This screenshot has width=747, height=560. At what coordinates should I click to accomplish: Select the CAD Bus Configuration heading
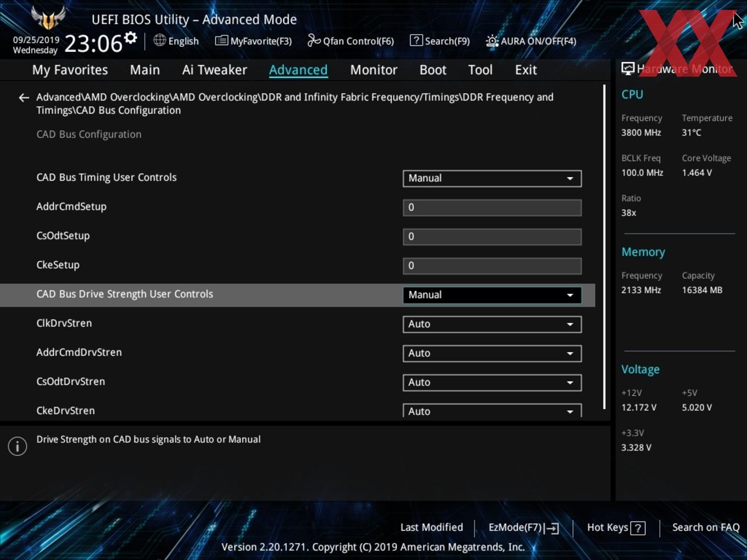[x=89, y=135]
